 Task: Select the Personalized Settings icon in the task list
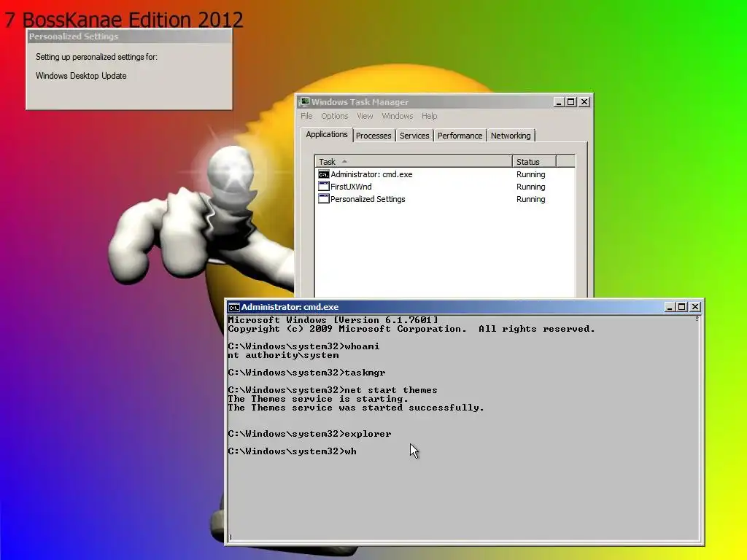(x=323, y=199)
